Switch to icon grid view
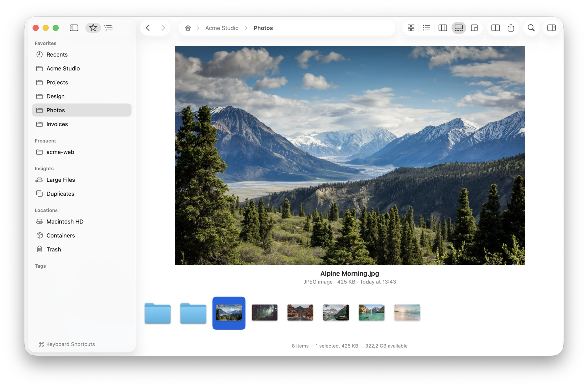The height and width of the screenshot is (388, 588). point(411,28)
